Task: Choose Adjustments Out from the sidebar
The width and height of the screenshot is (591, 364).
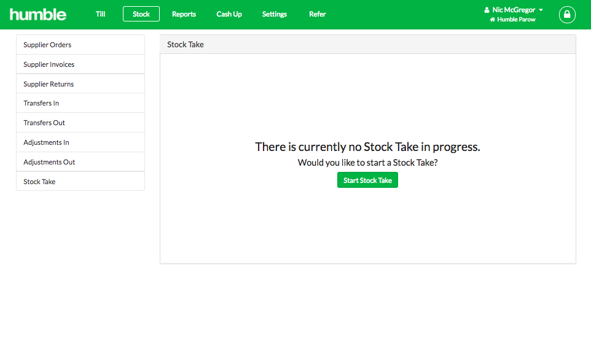Action: (x=80, y=161)
